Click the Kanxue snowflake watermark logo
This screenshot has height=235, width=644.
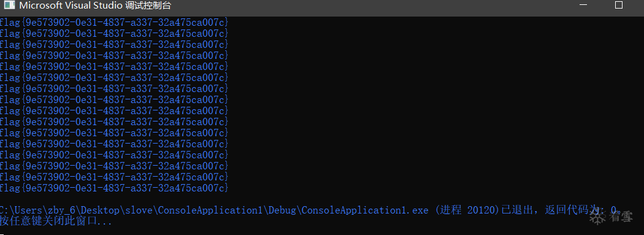click(x=597, y=217)
